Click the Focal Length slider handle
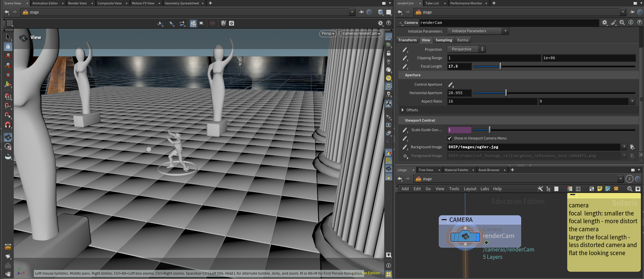The width and height of the screenshot is (644, 279). point(500,67)
